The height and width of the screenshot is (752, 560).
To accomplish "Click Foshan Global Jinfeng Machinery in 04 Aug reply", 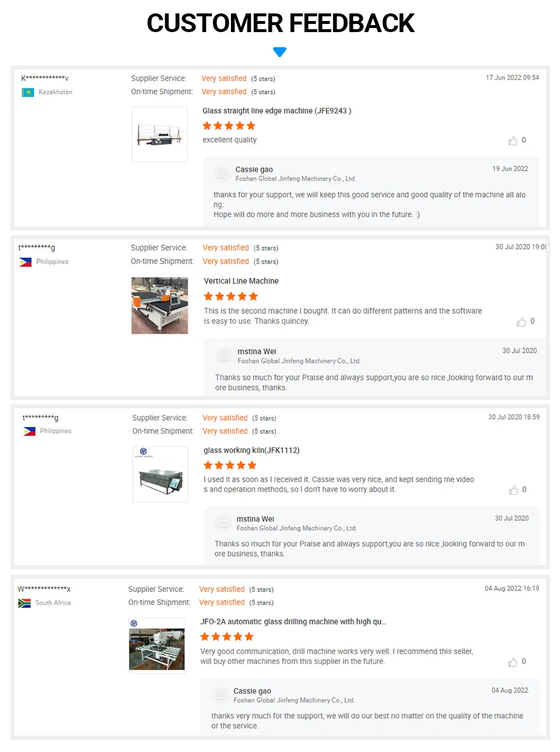I will click(x=294, y=700).
